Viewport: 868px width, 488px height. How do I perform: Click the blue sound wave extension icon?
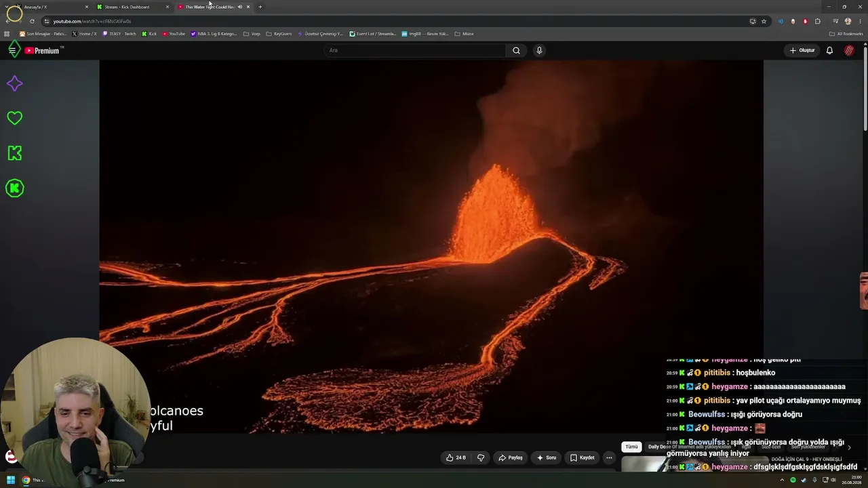click(781, 21)
